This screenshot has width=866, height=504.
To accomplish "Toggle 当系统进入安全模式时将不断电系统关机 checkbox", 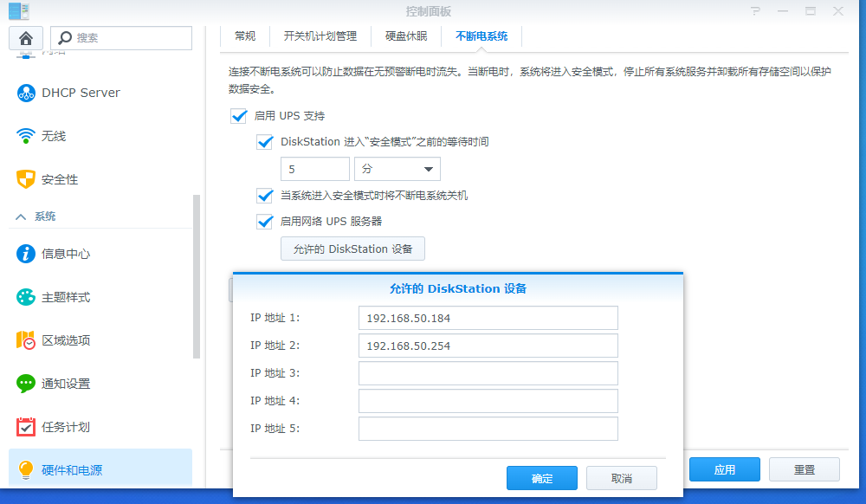I will (265, 196).
